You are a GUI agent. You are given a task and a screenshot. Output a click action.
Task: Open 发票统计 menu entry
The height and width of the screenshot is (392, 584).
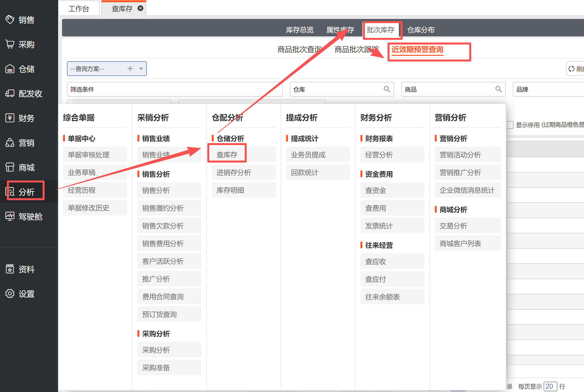click(392, 226)
